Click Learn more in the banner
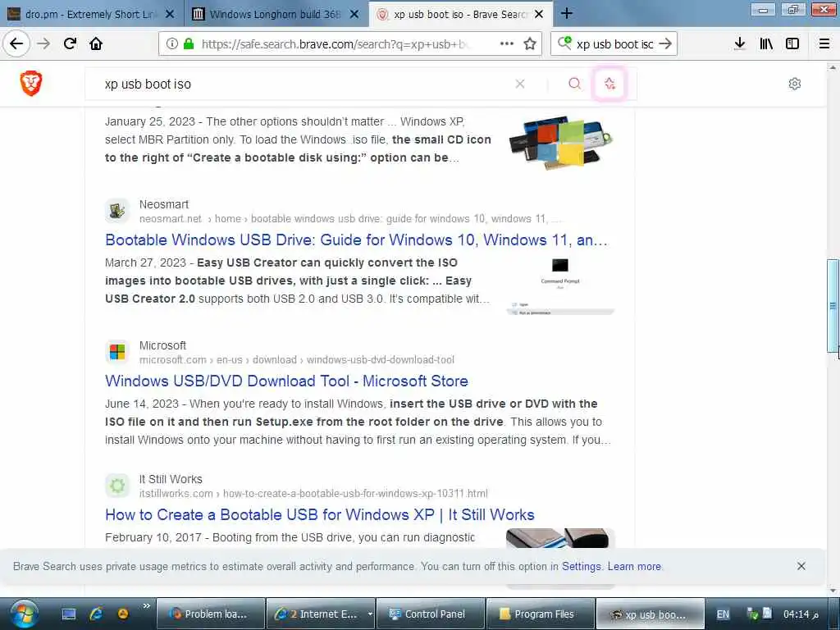 click(634, 566)
